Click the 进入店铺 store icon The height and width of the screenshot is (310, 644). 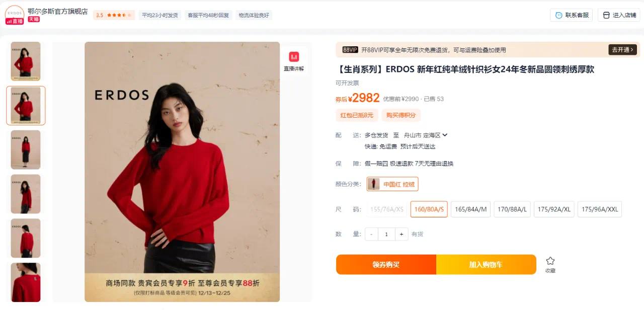[x=606, y=15]
